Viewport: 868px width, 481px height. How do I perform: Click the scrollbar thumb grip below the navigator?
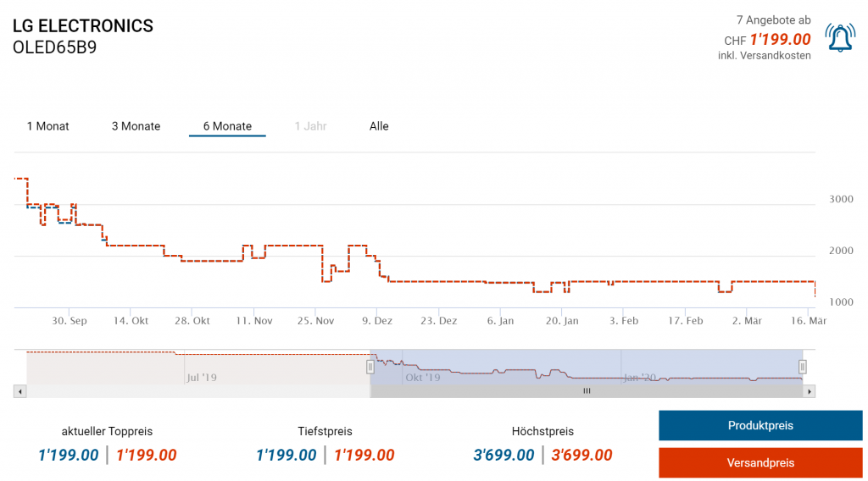(586, 391)
